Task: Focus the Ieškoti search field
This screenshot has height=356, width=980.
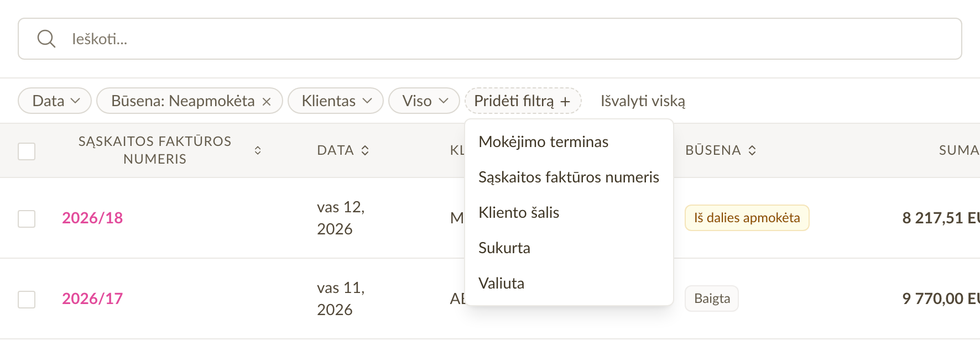Action: [490, 39]
